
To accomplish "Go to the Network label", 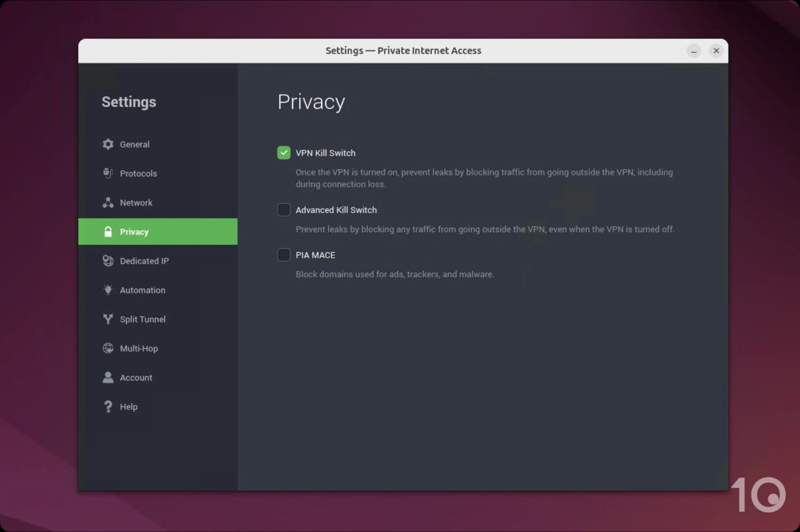I will coord(136,203).
